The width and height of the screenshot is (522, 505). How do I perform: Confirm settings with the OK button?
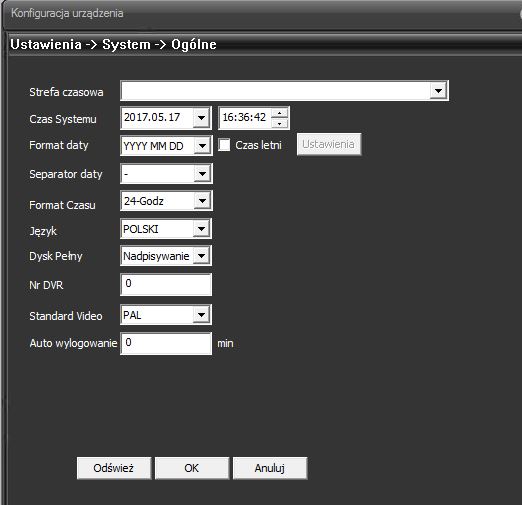[192, 468]
